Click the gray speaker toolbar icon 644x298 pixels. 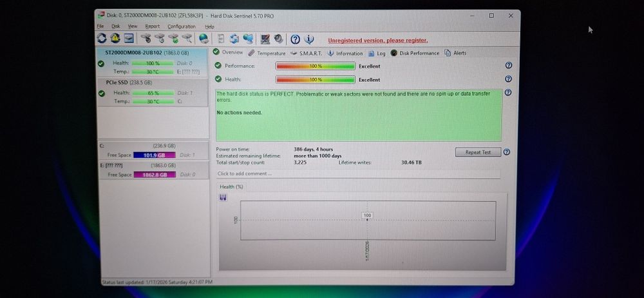click(278, 39)
